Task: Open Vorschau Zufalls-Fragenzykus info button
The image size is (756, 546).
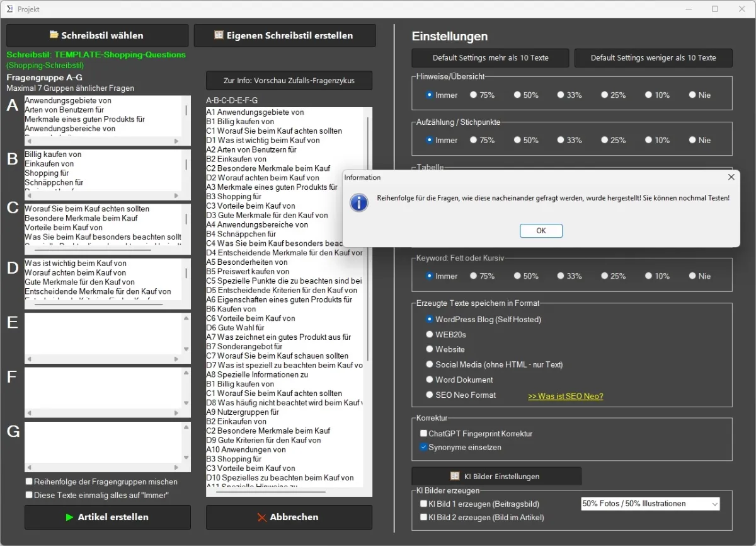Action: point(289,81)
